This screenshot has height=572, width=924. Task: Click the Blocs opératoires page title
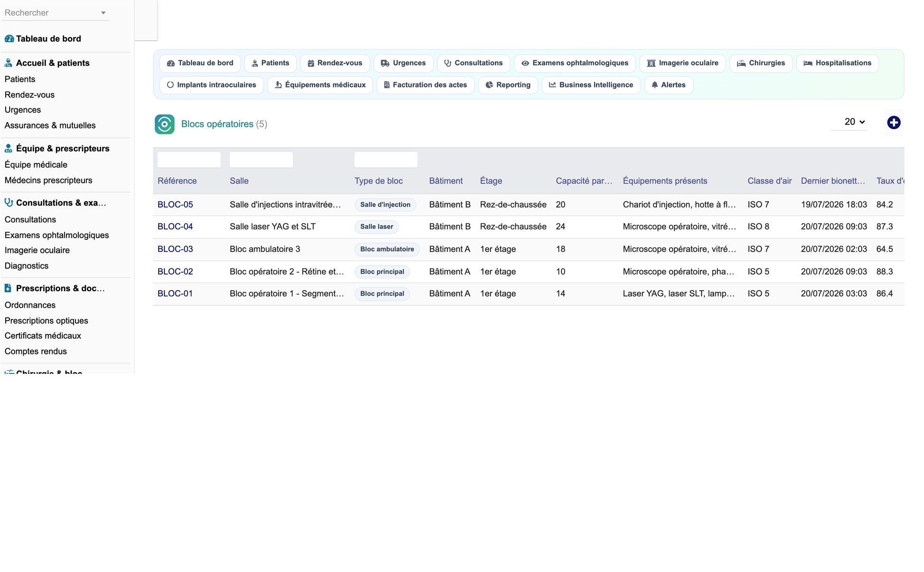click(217, 124)
